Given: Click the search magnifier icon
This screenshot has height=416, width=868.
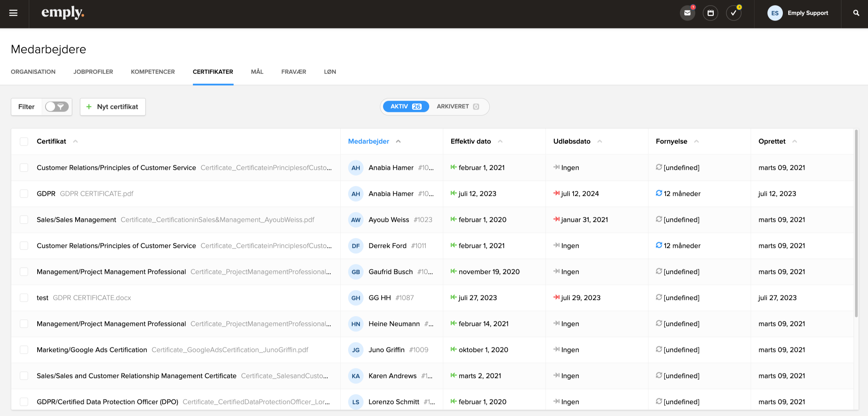Looking at the screenshot, I should (x=856, y=13).
